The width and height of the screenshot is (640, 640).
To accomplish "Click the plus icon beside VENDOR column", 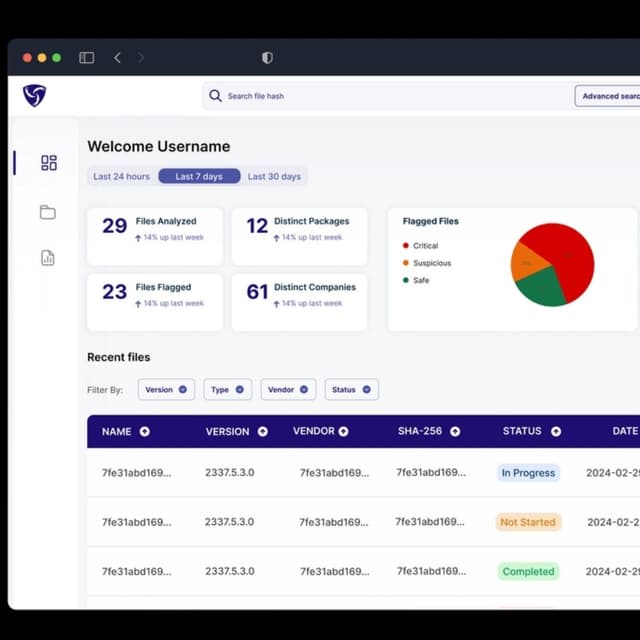I will (x=344, y=431).
